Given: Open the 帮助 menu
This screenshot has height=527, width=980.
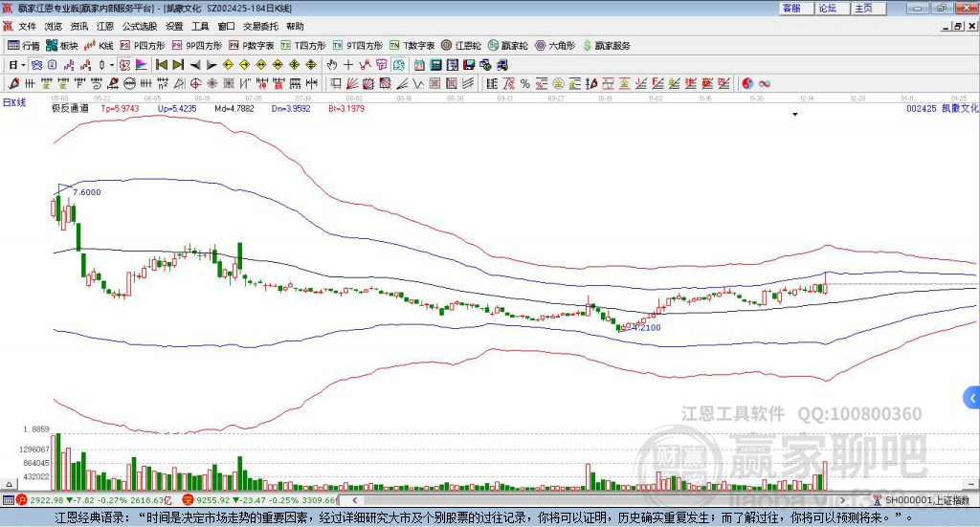Looking at the screenshot, I should pos(295,26).
